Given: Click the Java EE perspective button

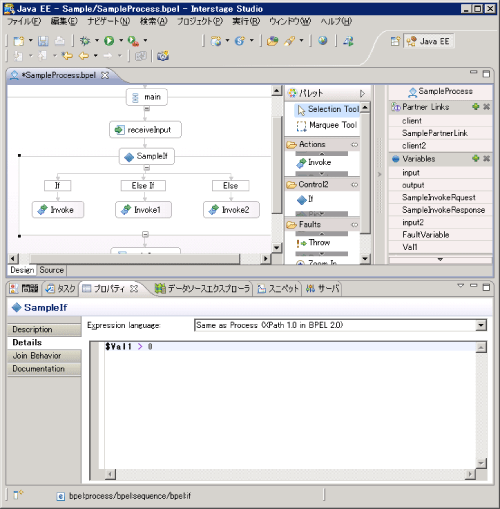Looking at the screenshot, I should (429, 41).
